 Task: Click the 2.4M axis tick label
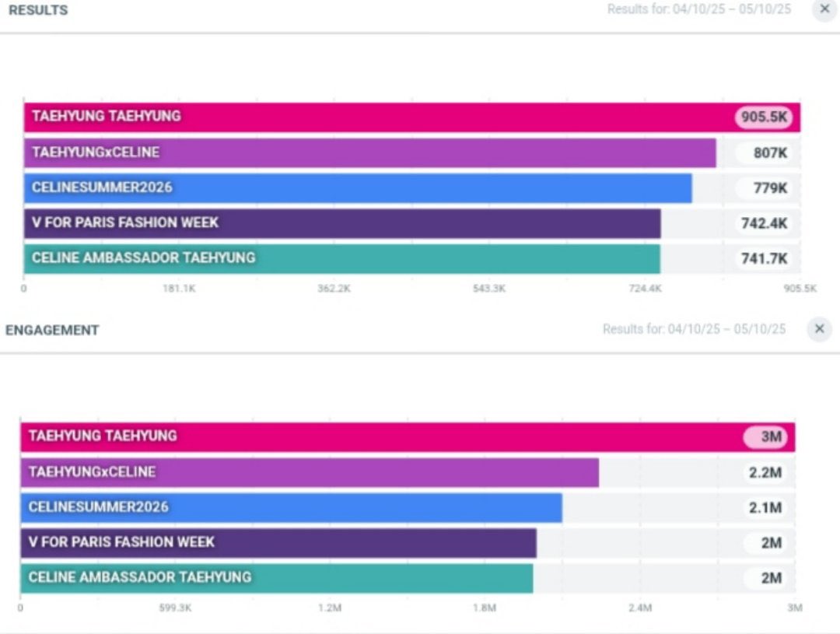coord(640,608)
